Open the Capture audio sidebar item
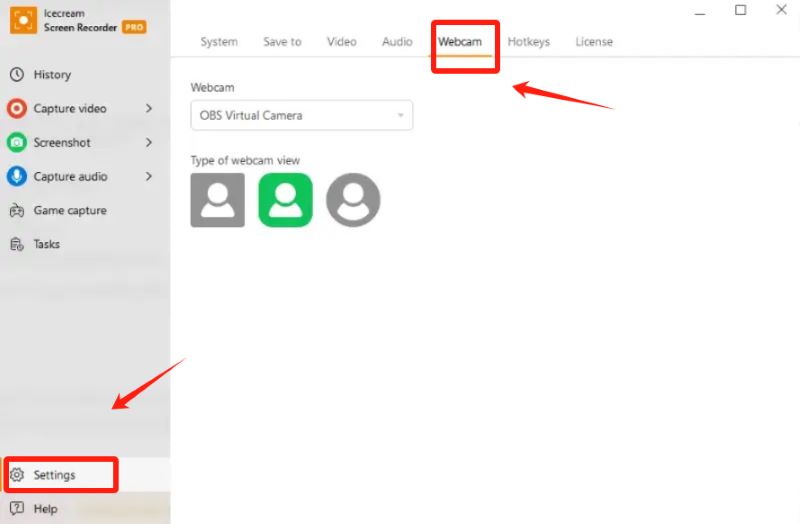The height and width of the screenshot is (524, 800). pos(85,176)
